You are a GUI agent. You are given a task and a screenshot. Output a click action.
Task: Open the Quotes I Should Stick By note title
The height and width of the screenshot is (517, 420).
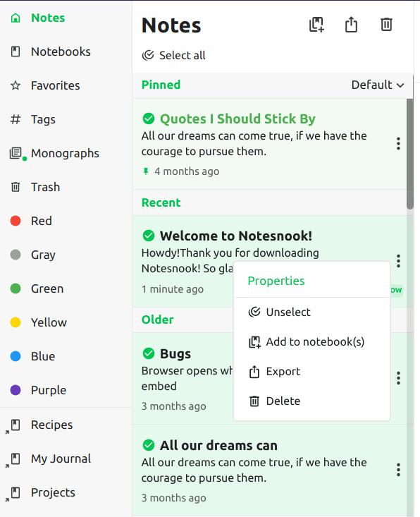[x=237, y=118]
